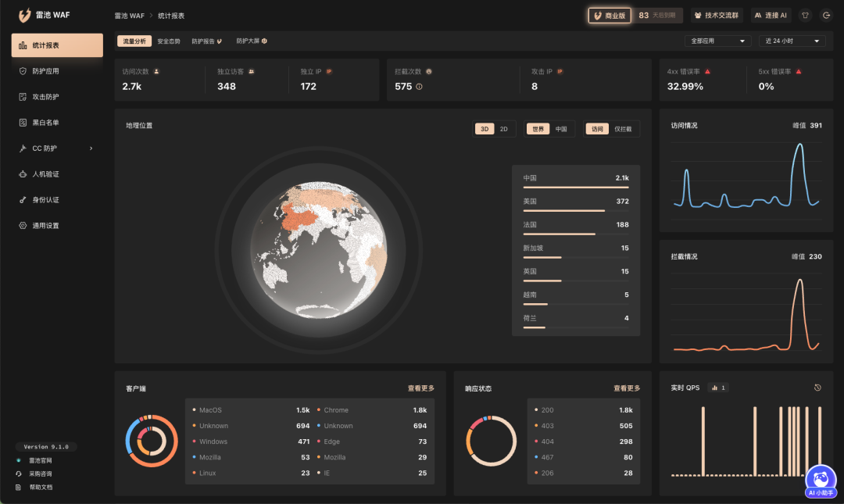Open 黑白名单 in the sidebar
Screen dimensions: 844x504
57,123
